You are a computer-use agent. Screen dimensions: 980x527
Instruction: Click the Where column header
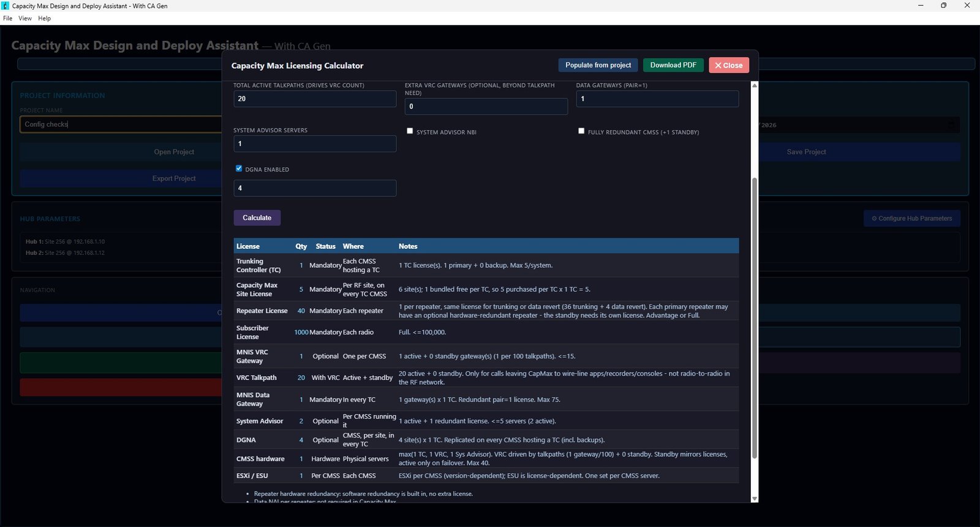353,246
